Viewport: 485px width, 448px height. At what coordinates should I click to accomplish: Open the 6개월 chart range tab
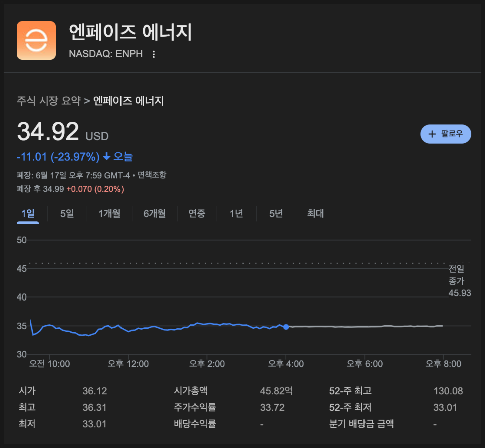[154, 214]
